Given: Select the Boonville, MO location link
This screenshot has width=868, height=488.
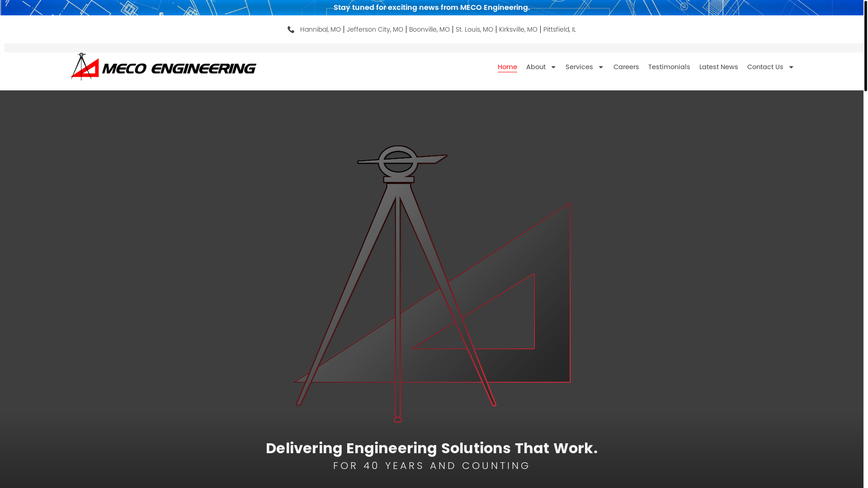Looking at the screenshot, I should pyautogui.click(x=429, y=29).
